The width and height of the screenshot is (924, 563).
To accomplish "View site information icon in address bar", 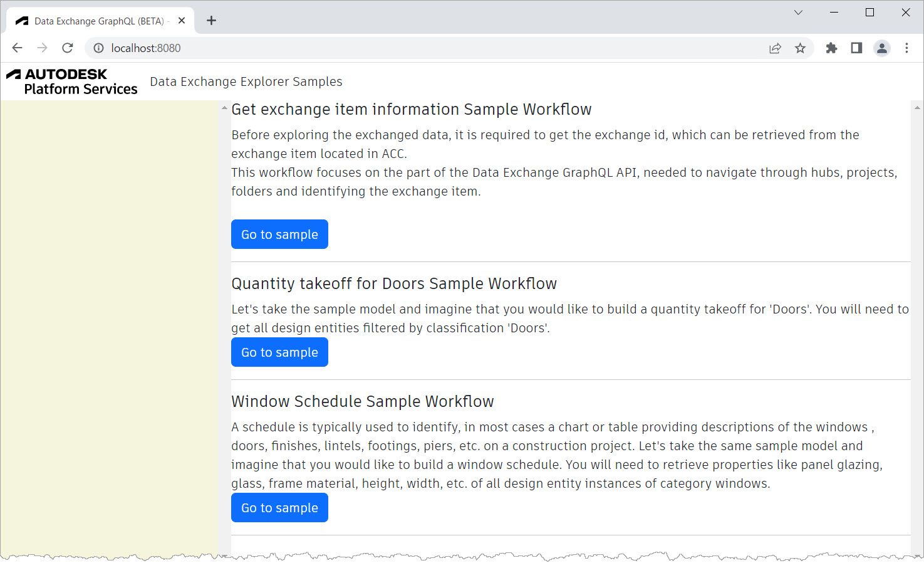I will (98, 48).
